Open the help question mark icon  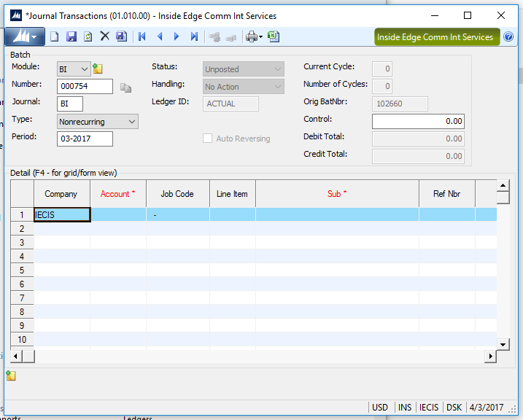(508, 36)
